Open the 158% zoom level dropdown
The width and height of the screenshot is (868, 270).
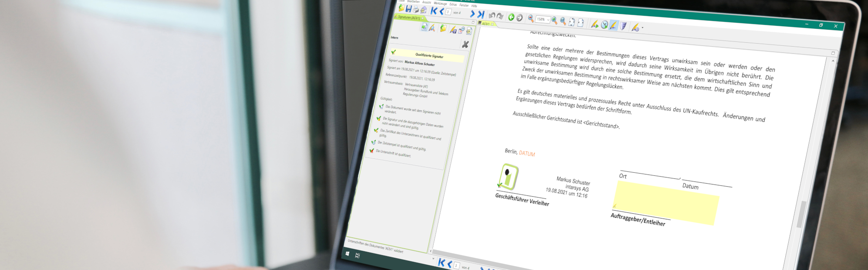tap(548, 20)
